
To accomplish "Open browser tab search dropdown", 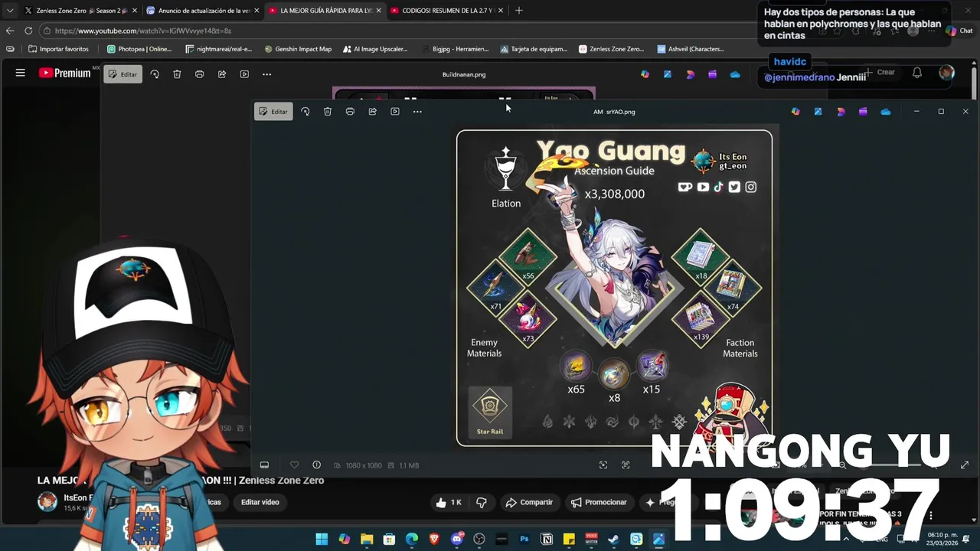I will pyautogui.click(x=9, y=11).
